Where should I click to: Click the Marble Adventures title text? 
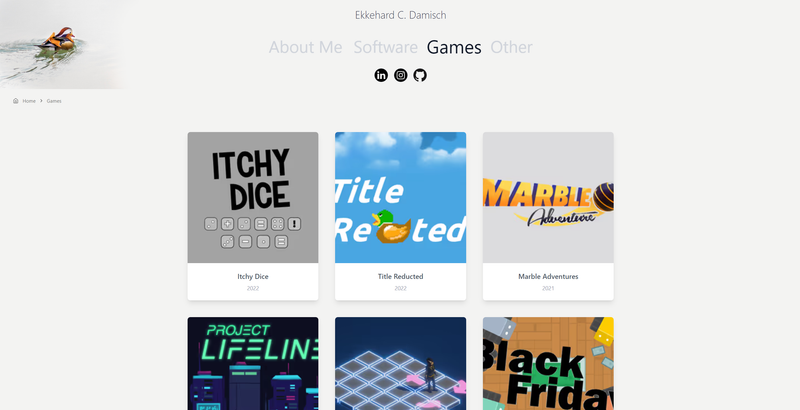point(548,276)
